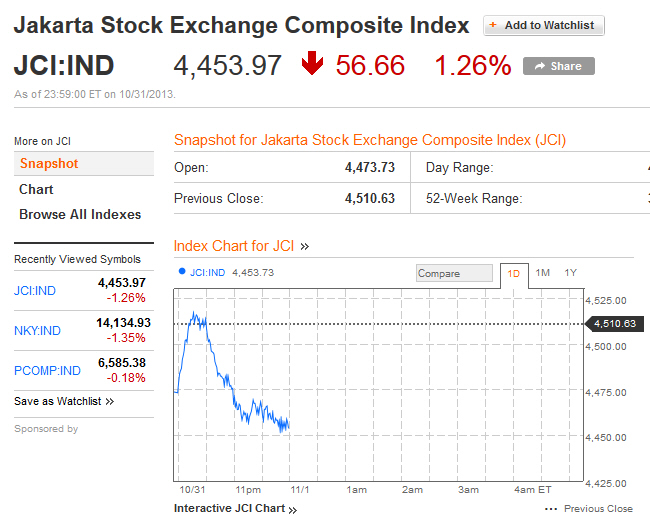Click the 4,510.63 previous close marker
This screenshot has width=650, height=528.
tap(616, 323)
